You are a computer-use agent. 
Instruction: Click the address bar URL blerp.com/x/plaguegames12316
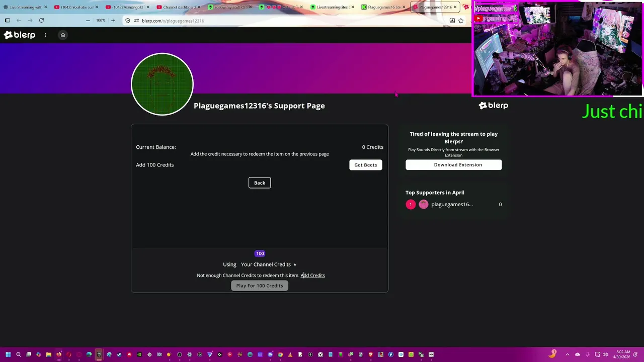173,21
